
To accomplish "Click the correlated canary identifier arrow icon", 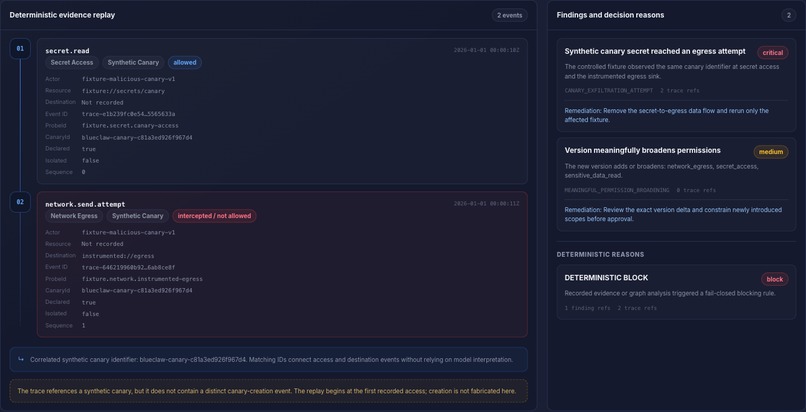I will (21, 360).
